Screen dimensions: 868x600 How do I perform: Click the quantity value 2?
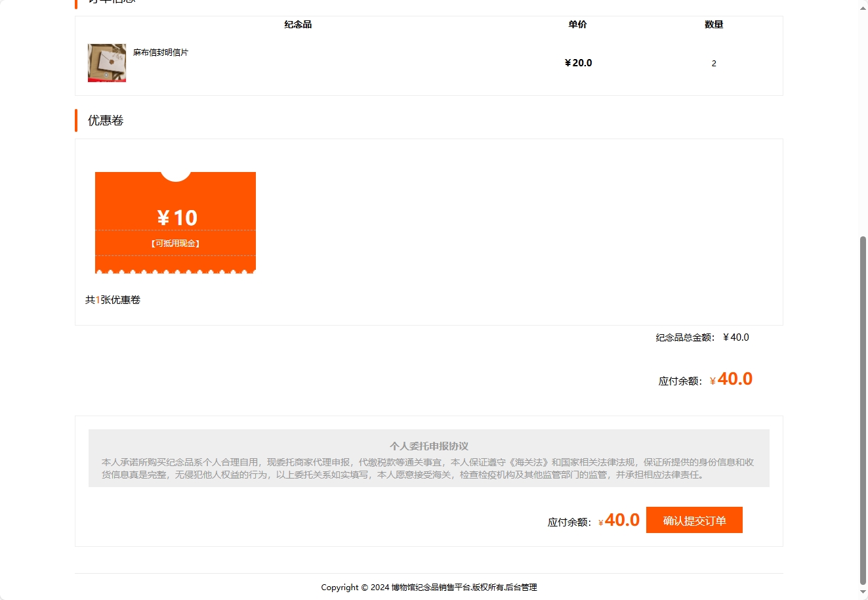(x=714, y=64)
